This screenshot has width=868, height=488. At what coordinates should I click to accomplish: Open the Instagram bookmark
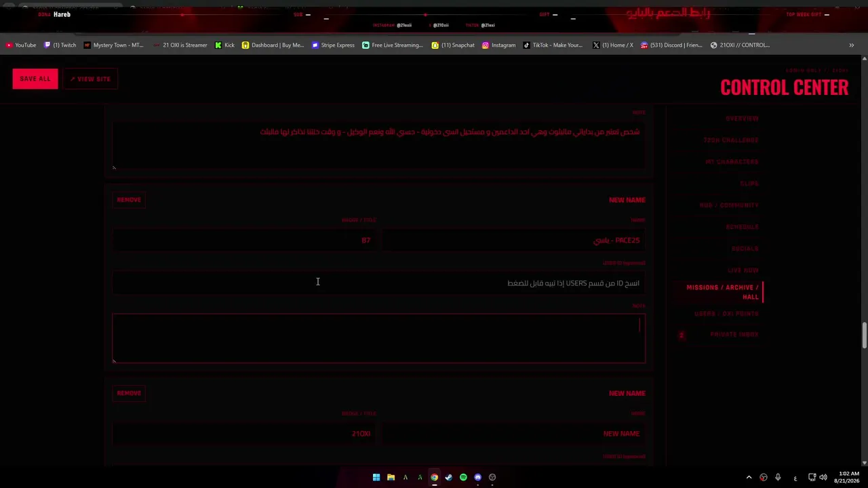click(498, 45)
